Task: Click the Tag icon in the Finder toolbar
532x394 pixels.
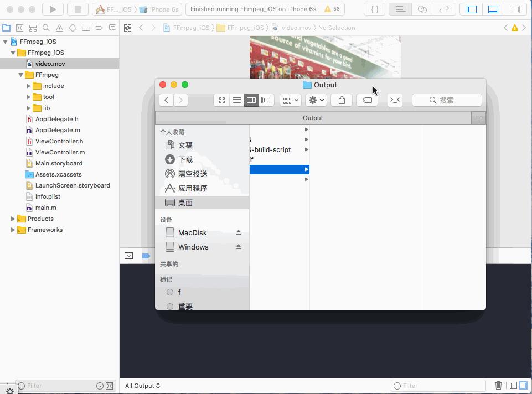Action: 366,100
